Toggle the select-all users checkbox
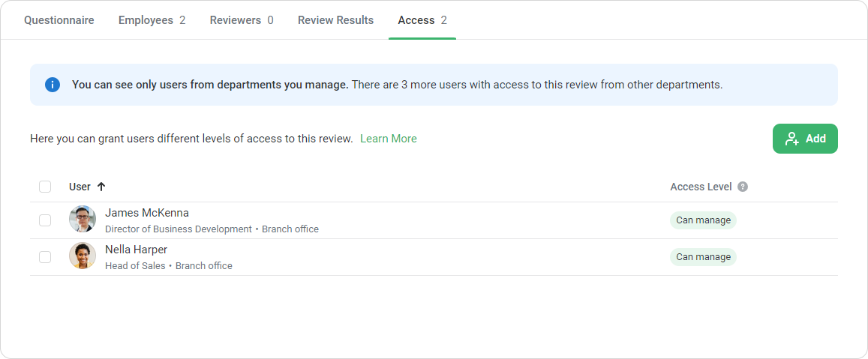 point(45,187)
